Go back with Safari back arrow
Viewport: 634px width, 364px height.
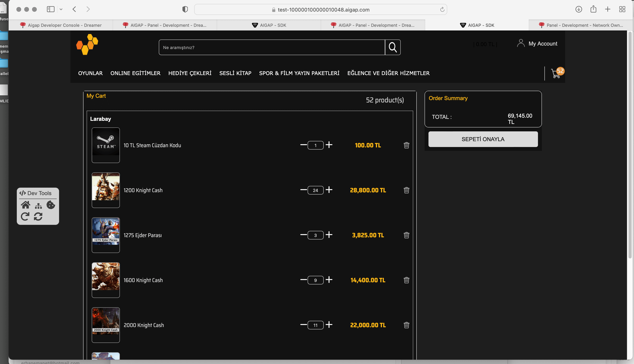(74, 9)
